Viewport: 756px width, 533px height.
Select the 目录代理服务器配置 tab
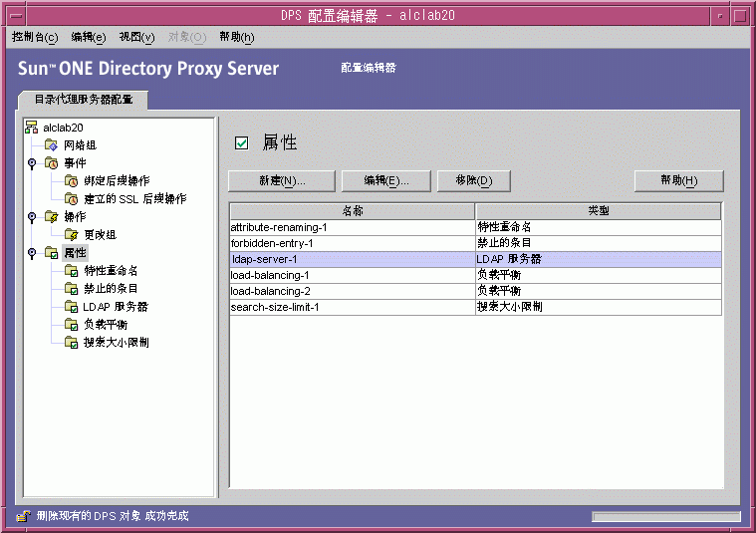tap(84, 100)
